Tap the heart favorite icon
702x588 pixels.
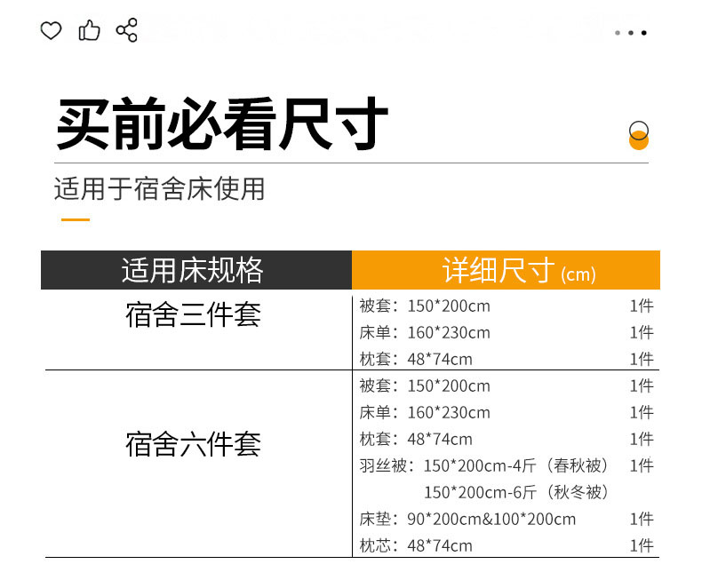click(51, 30)
